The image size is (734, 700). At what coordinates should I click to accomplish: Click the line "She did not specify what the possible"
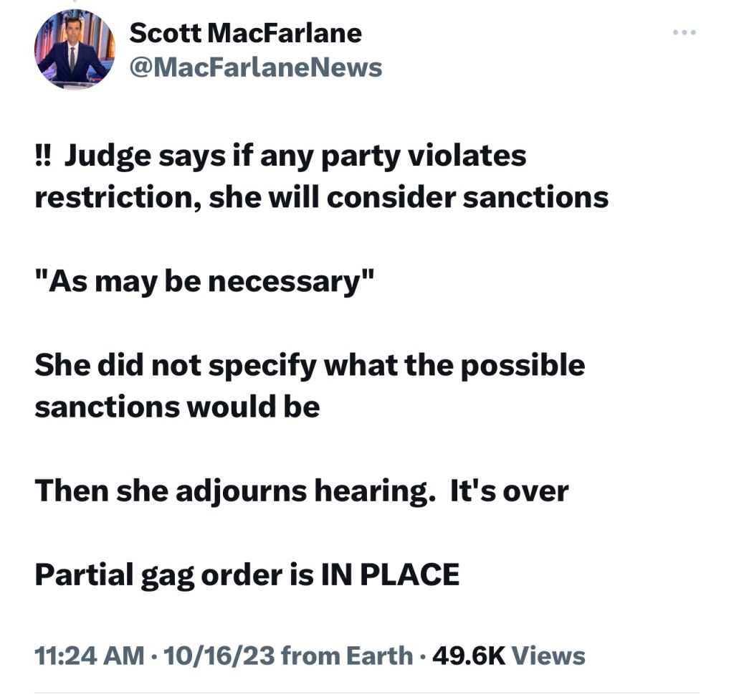(x=310, y=365)
